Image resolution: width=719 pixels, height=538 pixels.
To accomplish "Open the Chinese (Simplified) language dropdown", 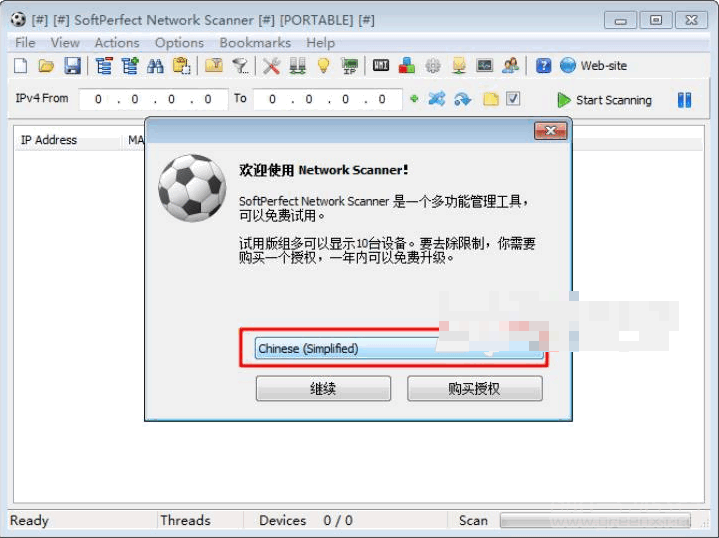I will click(x=399, y=348).
